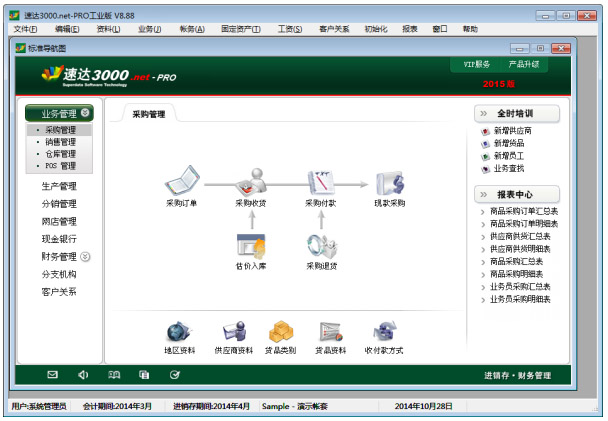Open the 供应商资料 supplier data icon
Image resolution: width=608 pixels, height=421 pixels.
234,332
